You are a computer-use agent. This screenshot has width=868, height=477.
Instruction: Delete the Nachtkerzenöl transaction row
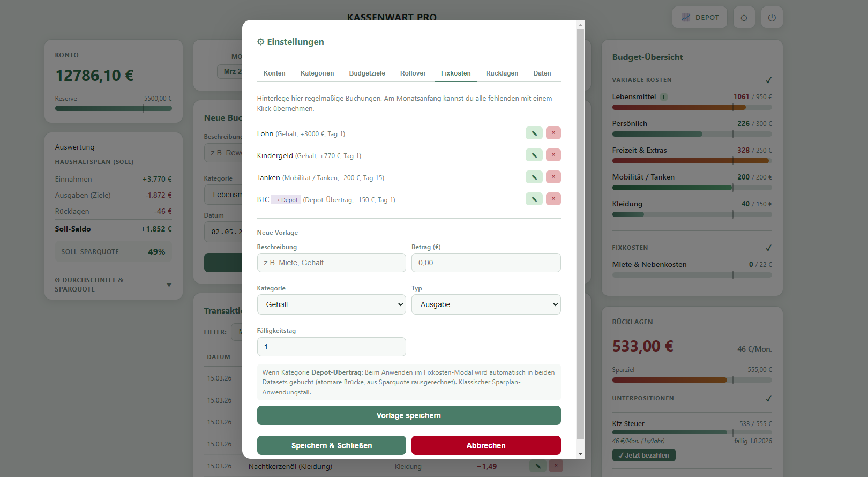coord(556,466)
